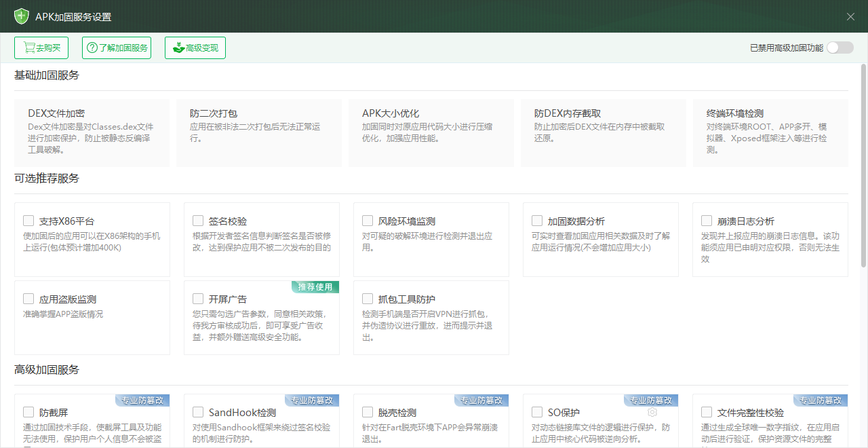Tick 风险环境监测 checkbox
The width and height of the screenshot is (868, 448).
point(368,221)
